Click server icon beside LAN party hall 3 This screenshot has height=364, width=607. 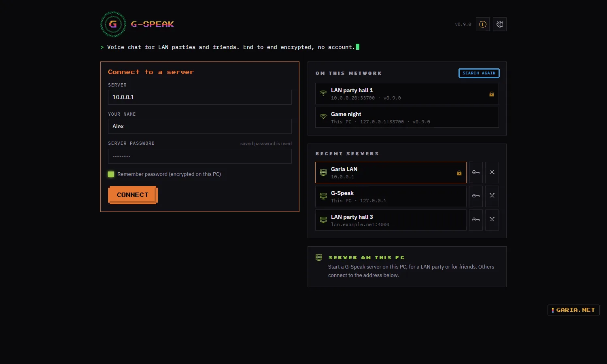323,220
